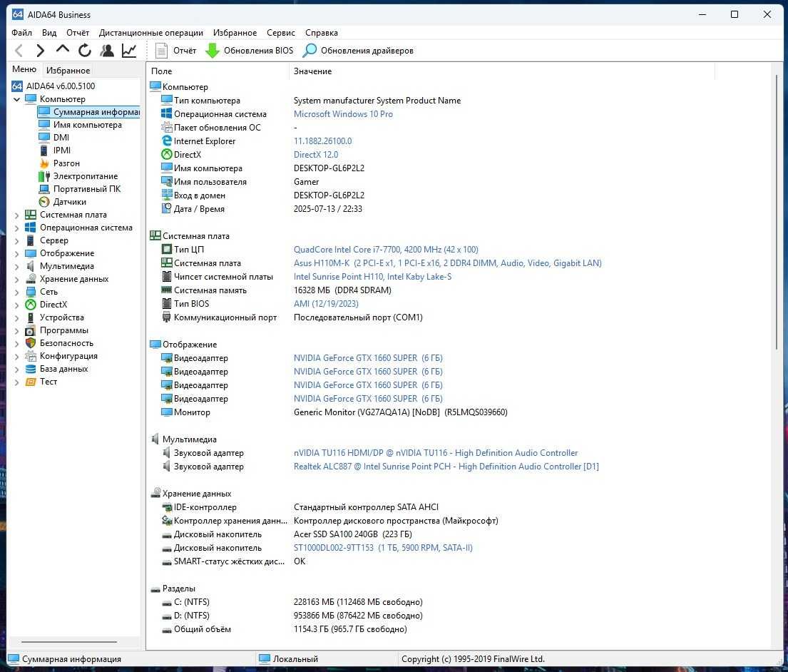788x672 pixels.
Task: Create a report with the Отчёт toolbar button
Action: [175, 50]
